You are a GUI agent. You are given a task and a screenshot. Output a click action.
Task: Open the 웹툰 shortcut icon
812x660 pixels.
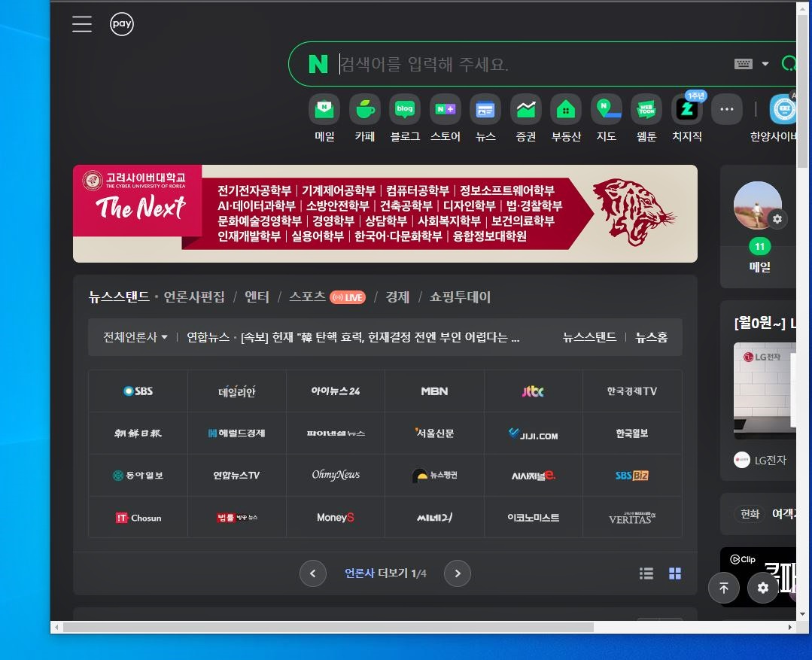point(646,109)
